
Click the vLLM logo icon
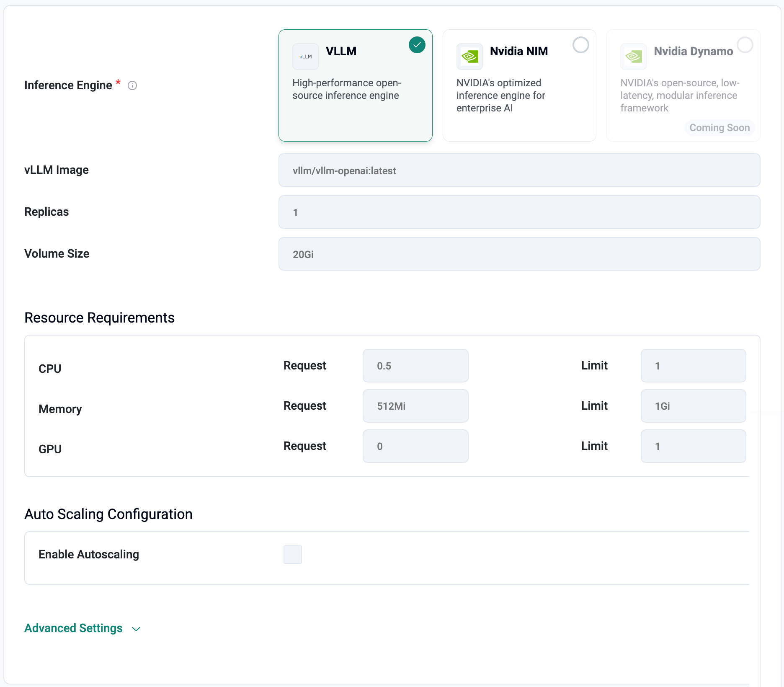(x=306, y=57)
